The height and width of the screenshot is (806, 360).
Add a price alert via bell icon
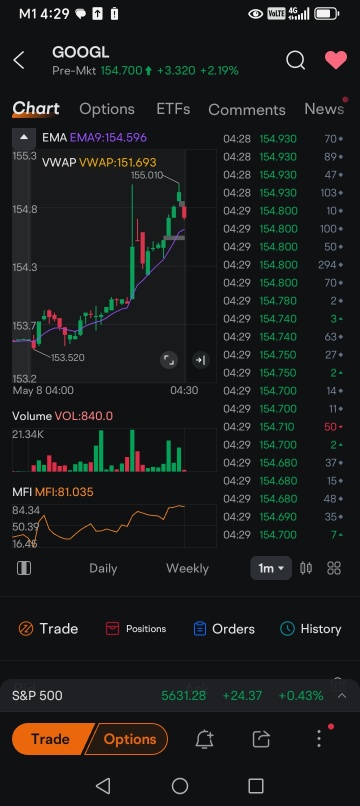pos(205,739)
